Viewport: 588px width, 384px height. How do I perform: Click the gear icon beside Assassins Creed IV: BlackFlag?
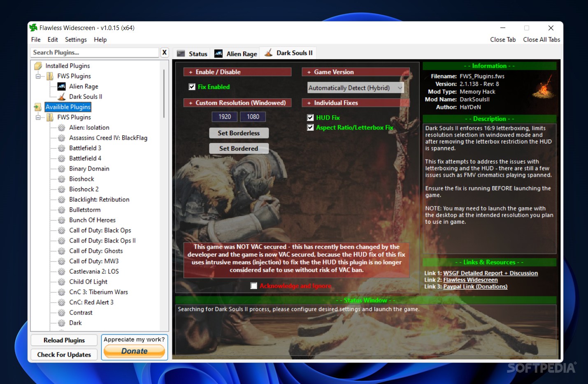[61, 138]
